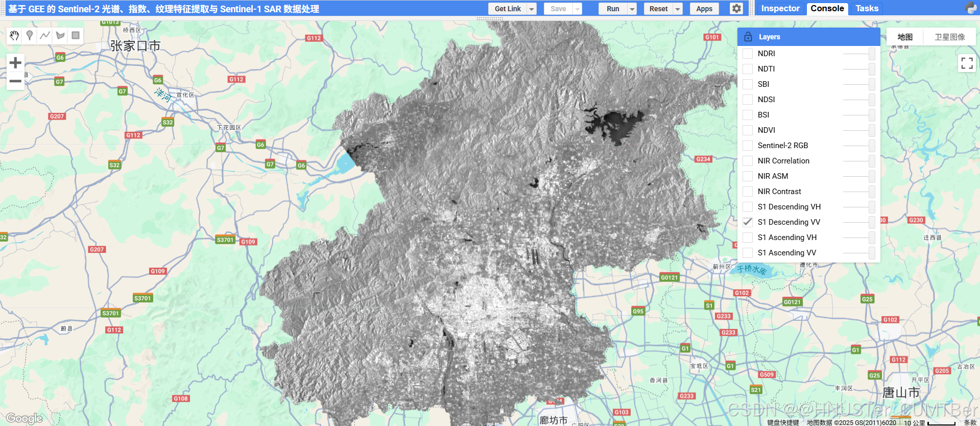Click the Google logo on map
This screenshot has width=980, height=426.
tap(24, 418)
